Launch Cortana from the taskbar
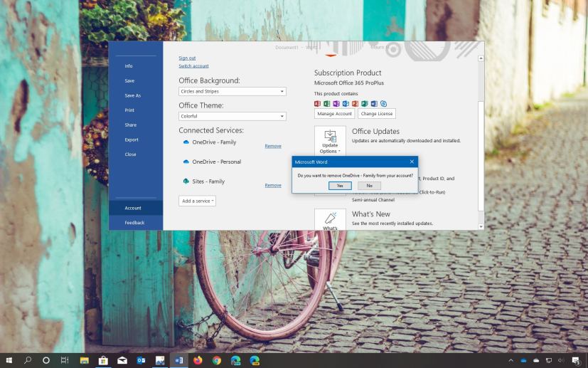This screenshot has height=368, width=588. (x=46, y=360)
